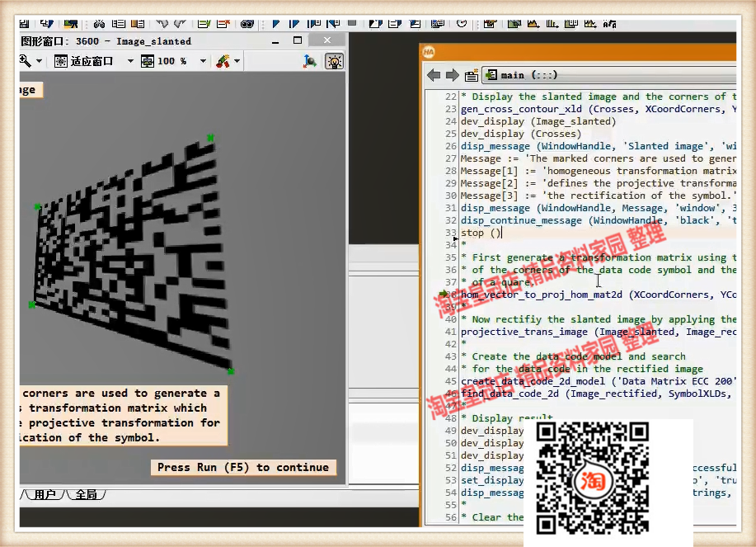The image size is (756, 547).
Task: Switch to the 用户 tab
Action: 45,494
